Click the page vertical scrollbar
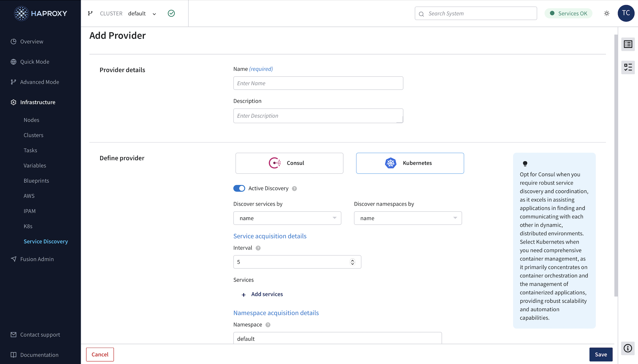This screenshot has width=638, height=364. pos(616,165)
